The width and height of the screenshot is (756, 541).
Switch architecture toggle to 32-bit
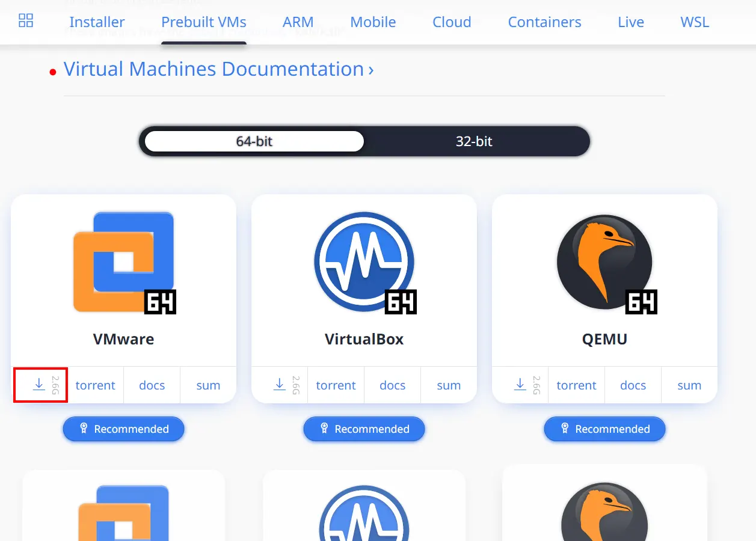pyautogui.click(x=474, y=141)
